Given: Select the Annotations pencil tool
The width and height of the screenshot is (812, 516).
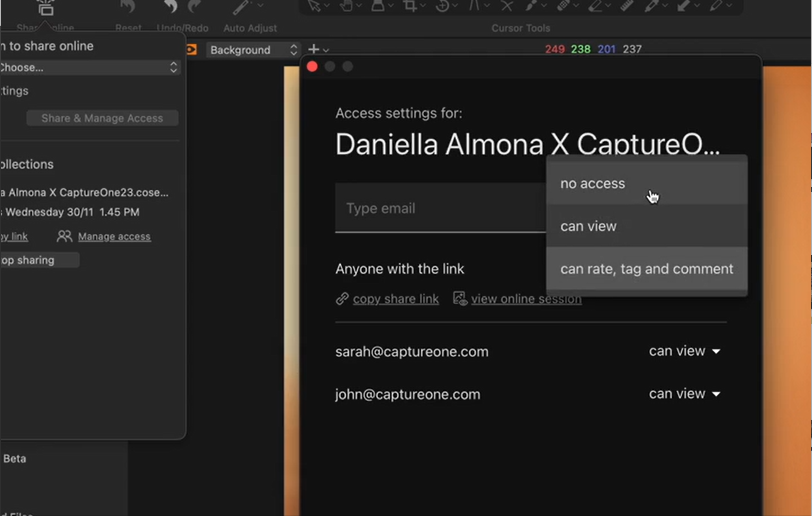Looking at the screenshot, I should pyautogui.click(x=715, y=6).
